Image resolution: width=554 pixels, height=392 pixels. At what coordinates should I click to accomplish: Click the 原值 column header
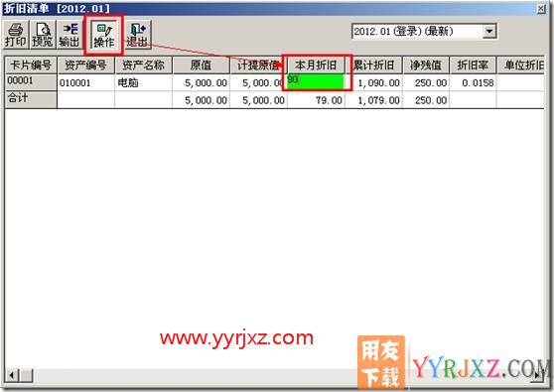tap(201, 65)
